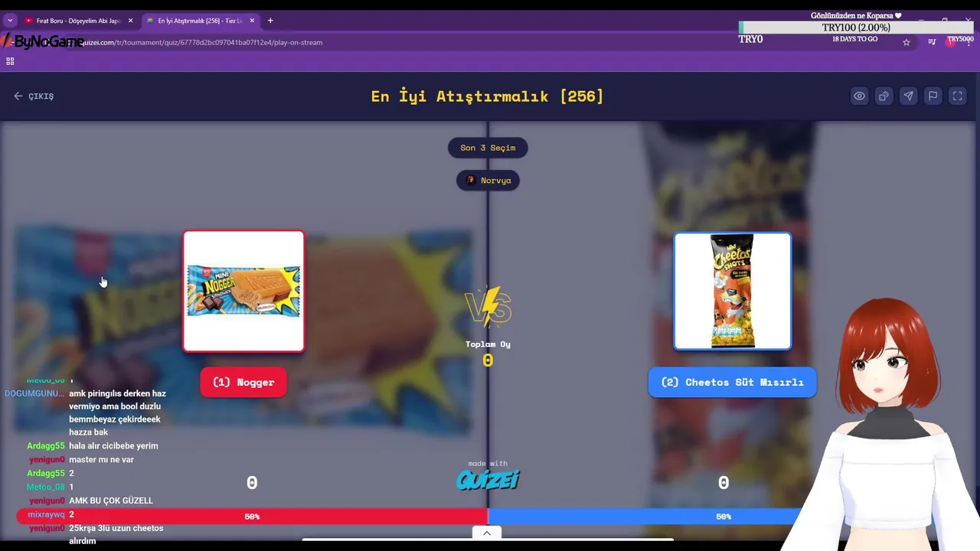980x551 pixels.
Task: Expand the tab search dropdown arrow
Action: point(10,21)
